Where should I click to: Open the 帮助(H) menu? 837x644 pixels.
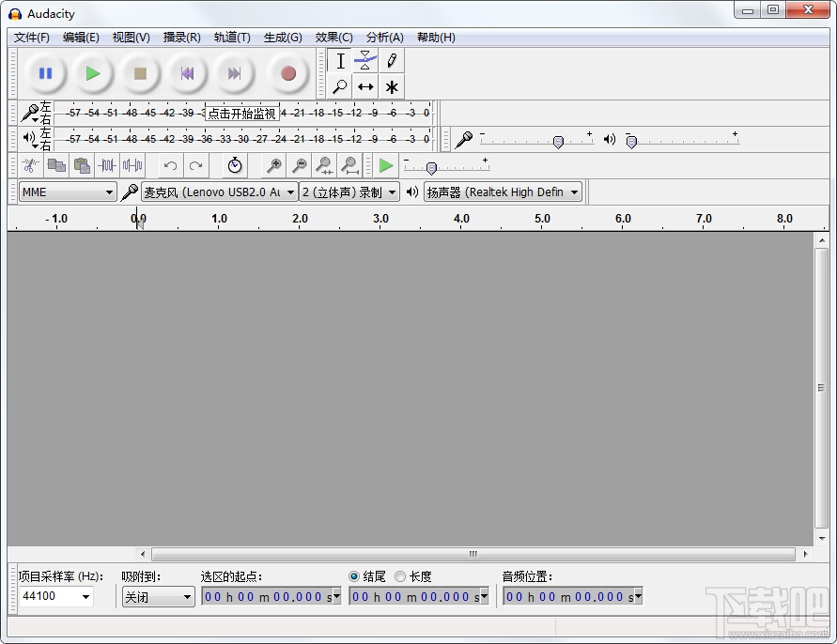click(x=436, y=38)
